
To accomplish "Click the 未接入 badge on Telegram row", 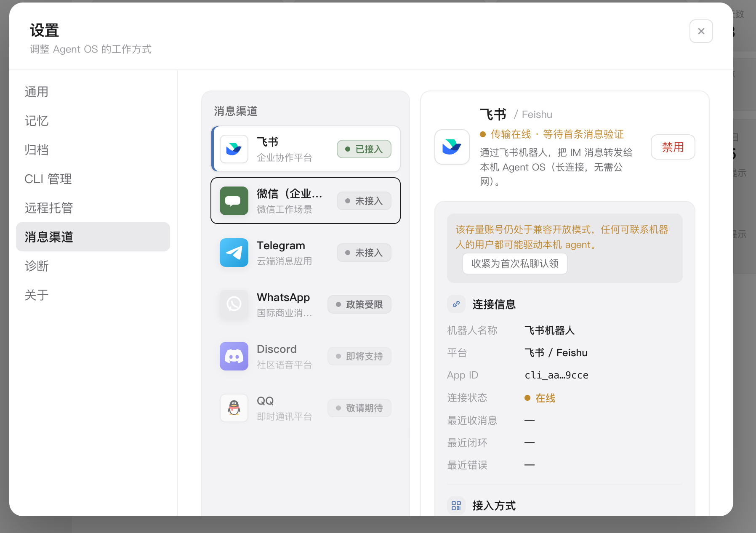I will click(364, 253).
